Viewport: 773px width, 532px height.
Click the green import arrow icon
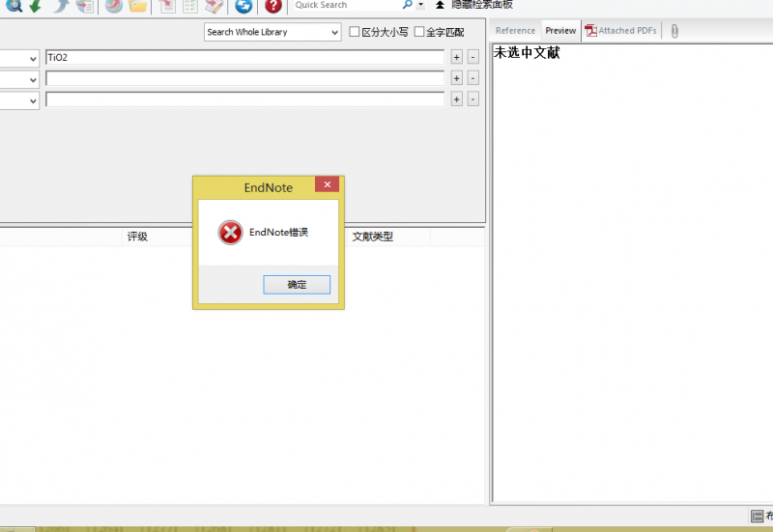point(36,6)
